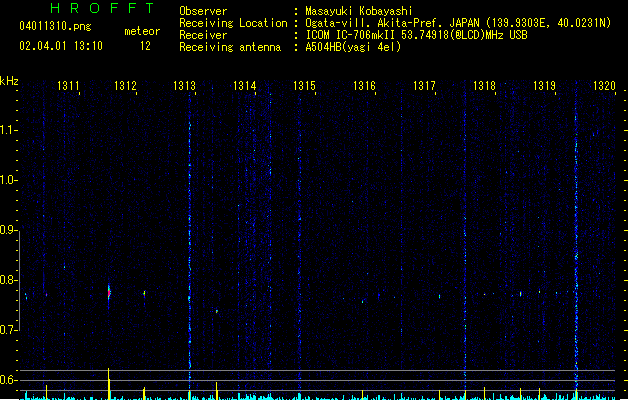
Task: Click the meteor label
Action: tap(142, 31)
